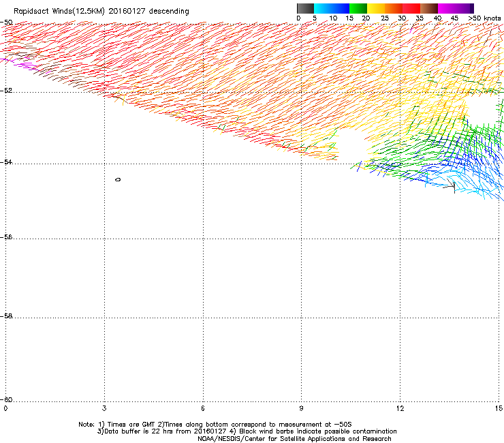Screen dimensions: 504x443
Task: Click the 0 longitude axis label
Action: pyautogui.click(x=5, y=408)
